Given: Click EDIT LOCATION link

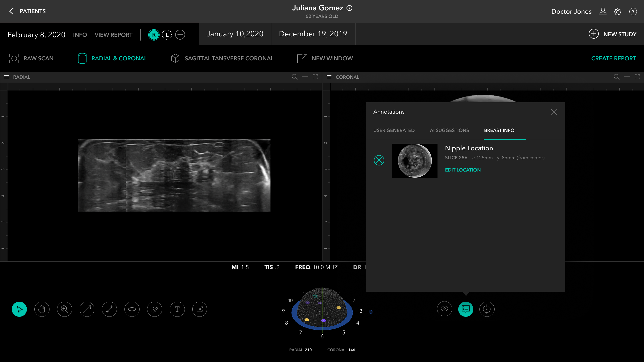Looking at the screenshot, I should point(462,170).
